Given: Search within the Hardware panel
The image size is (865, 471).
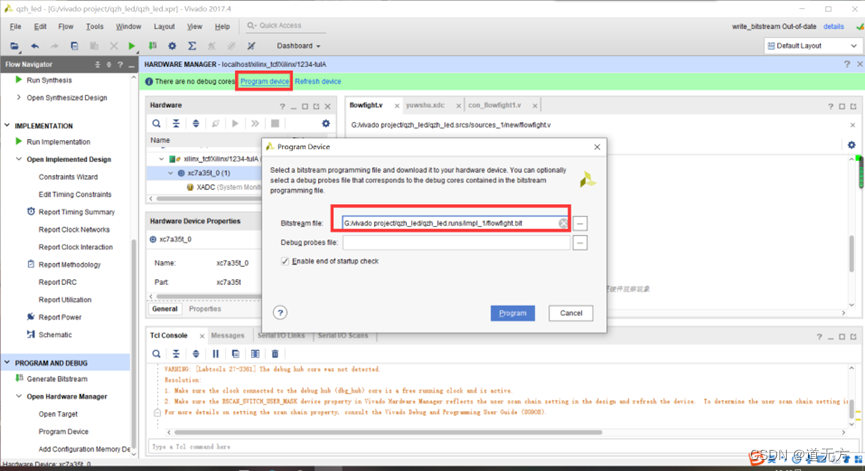Looking at the screenshot, I should click(157, 124).
